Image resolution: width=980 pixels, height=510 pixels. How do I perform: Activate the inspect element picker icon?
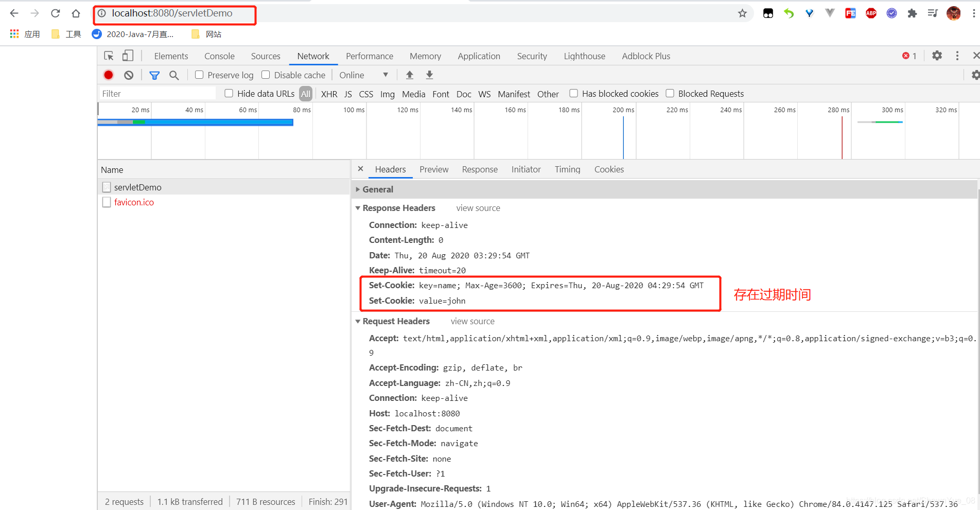tap(109, 56)
